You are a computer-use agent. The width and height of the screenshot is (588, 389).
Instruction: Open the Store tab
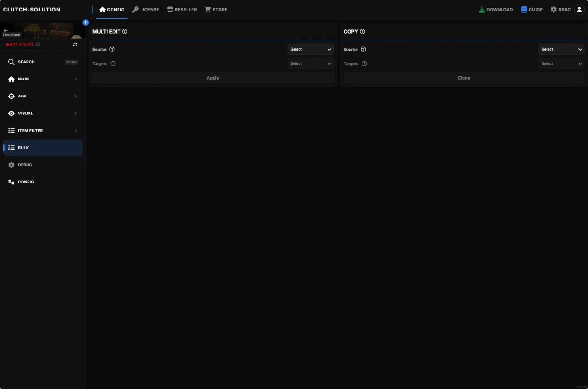(216, 10)
